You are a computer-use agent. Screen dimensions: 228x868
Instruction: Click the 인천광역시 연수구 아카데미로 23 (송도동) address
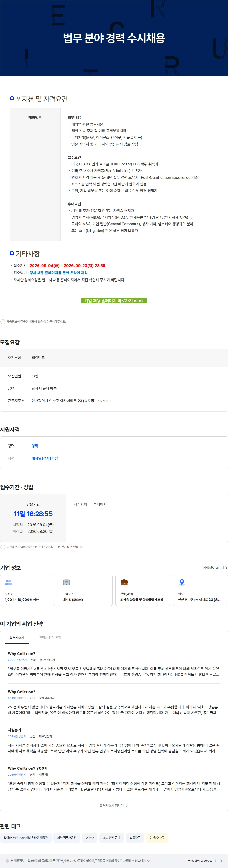pyautogui.click(x=63, y=401)
